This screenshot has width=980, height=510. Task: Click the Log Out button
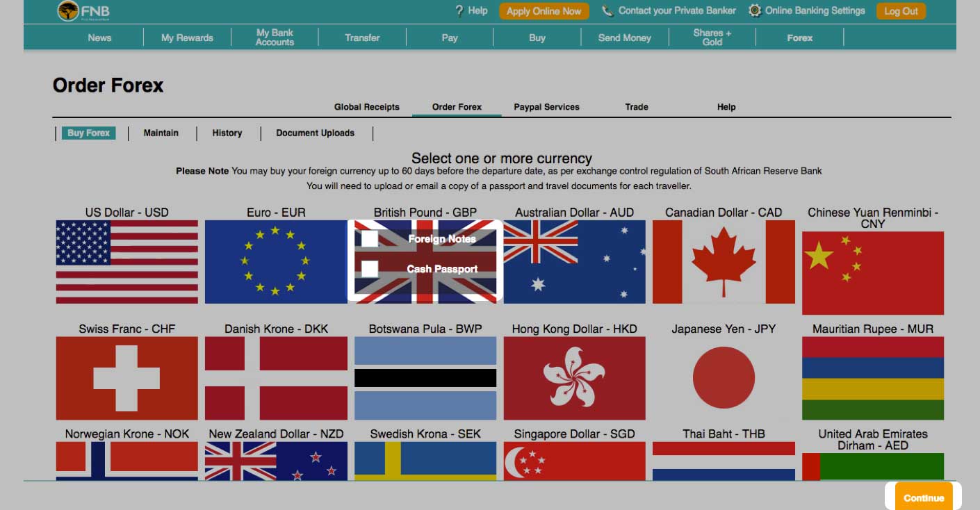tap(901, 11)
